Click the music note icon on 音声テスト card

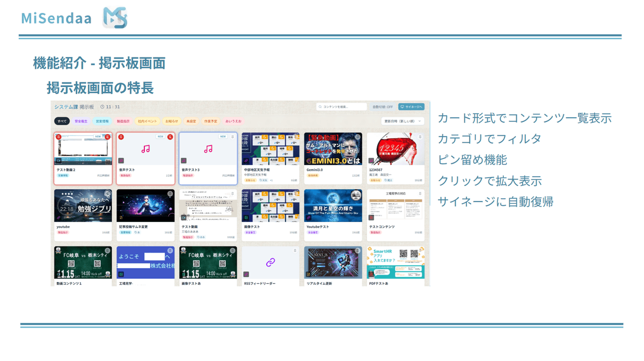click(x=145, y=149)
